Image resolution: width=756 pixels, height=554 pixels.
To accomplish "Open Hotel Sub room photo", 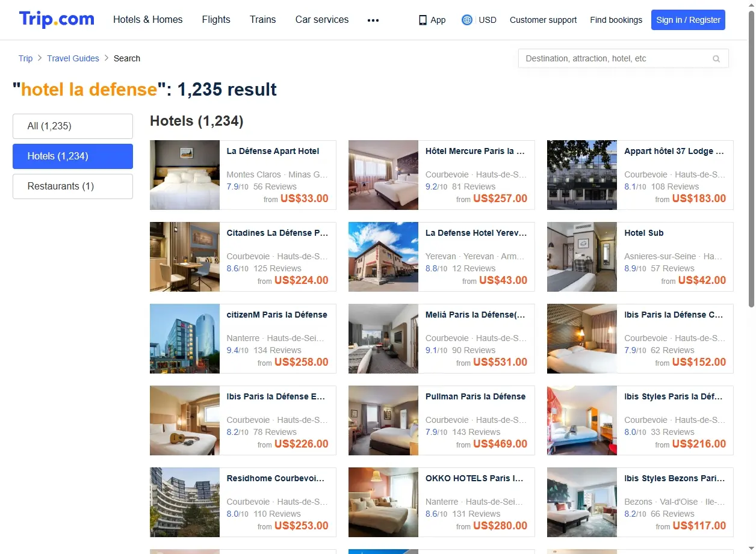I will (582, 257).
